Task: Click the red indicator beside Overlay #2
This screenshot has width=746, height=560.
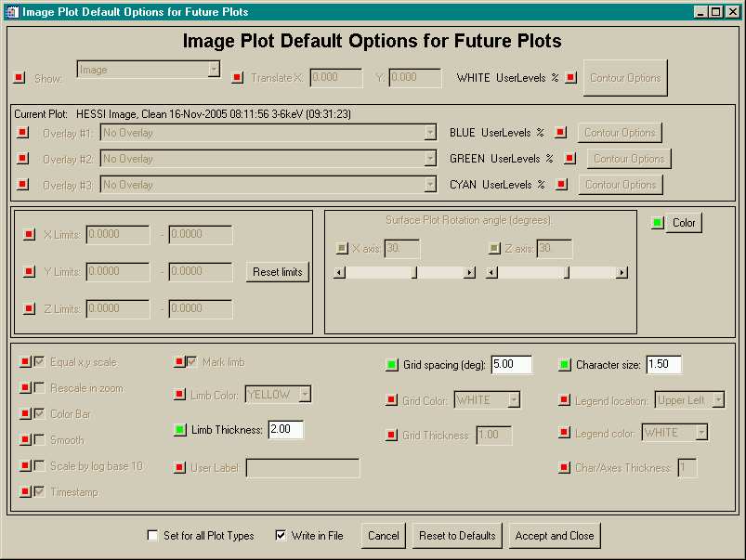Action: (x=22, y=159)
